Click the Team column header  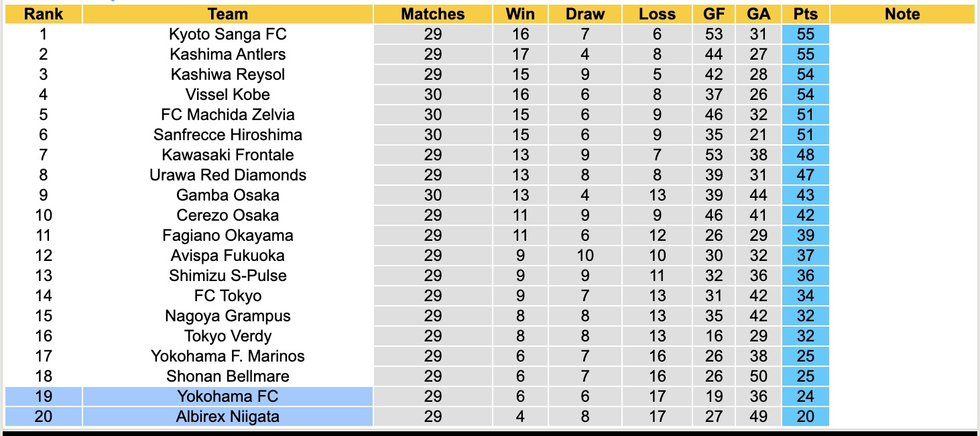point(227,14)
